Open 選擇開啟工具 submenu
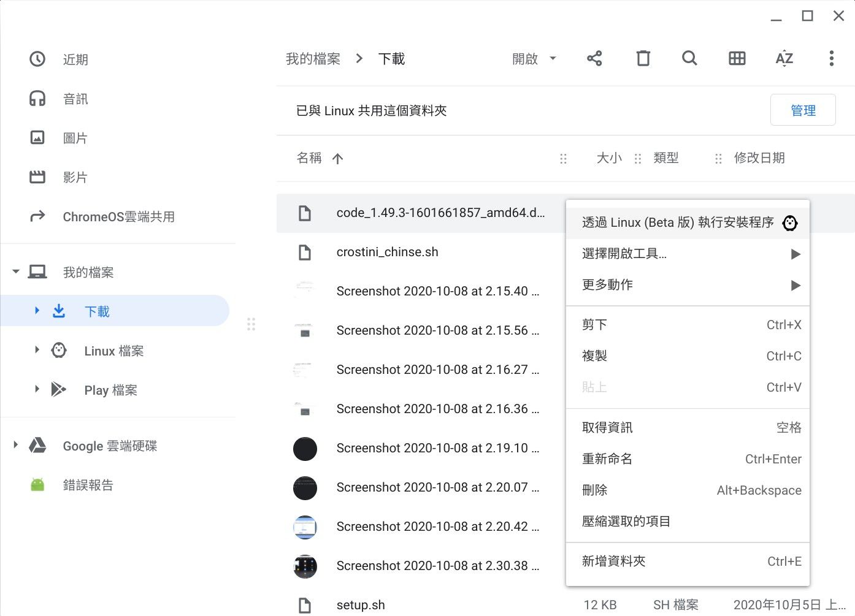The image size is (855, 616). point(624,254)
